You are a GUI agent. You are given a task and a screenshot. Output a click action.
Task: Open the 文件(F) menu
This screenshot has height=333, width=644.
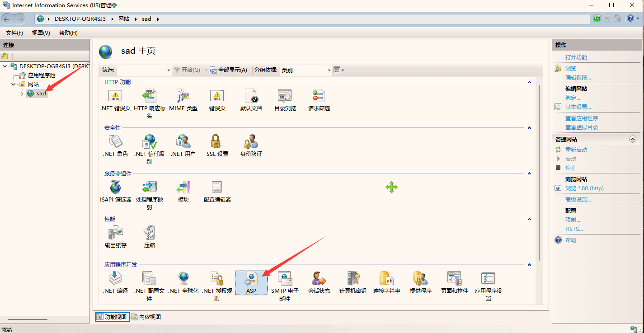[14, 33]
